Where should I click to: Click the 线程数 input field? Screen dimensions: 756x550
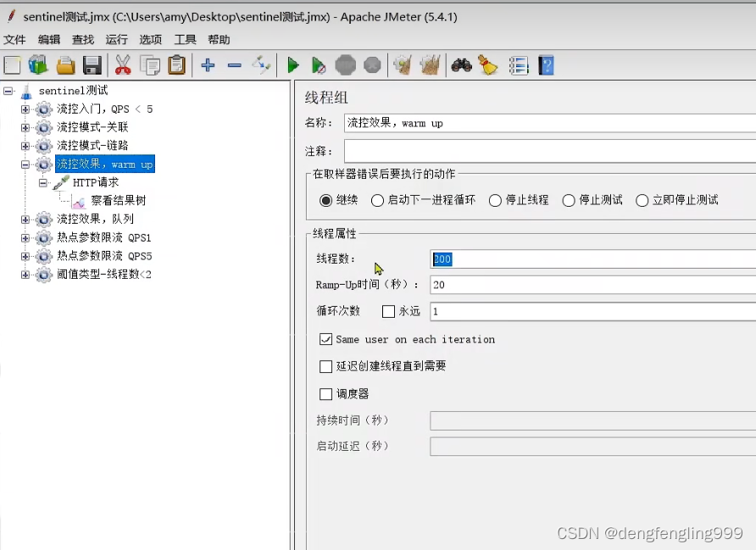[593, 259]
